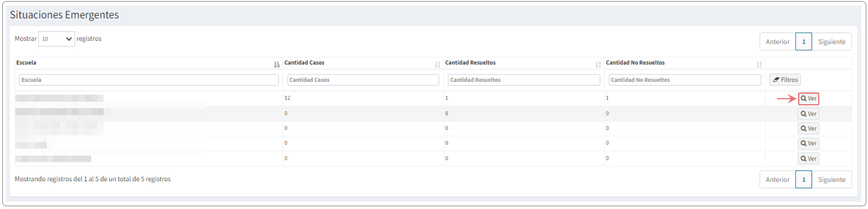The width and height of the screenshot is (868, 209).
Task: Sort by Cantidad No Resueltos icon
Action: tap(759, 64)
